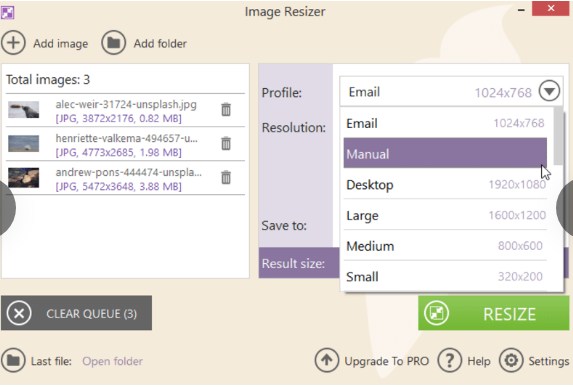Click the Add image label
Viewport: 573px width, 387px height.
click(61, 43)
